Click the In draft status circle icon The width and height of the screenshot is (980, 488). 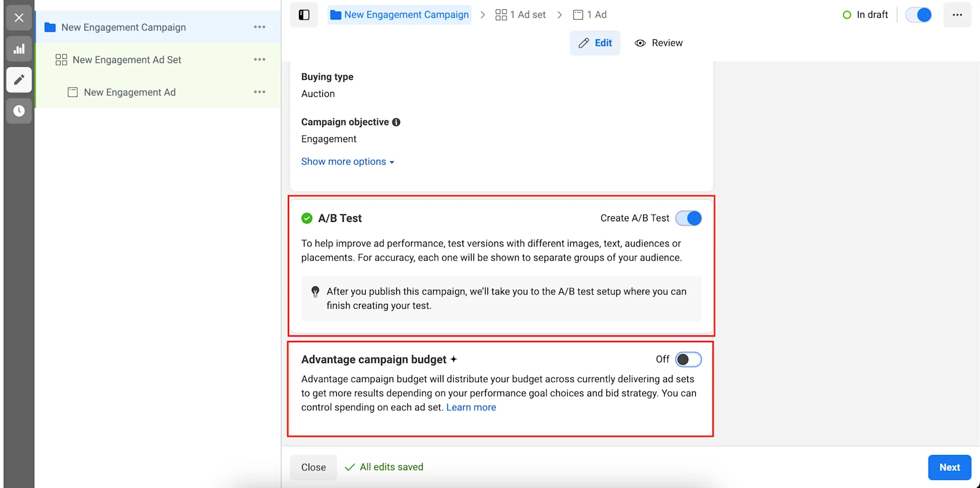point(847,15)
